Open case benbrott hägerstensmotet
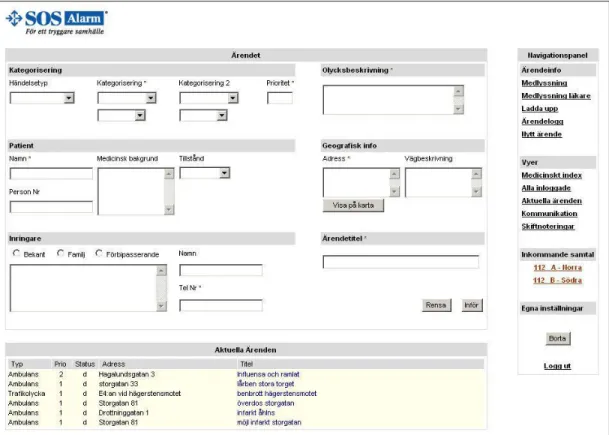Screen dimensions: 609x435 tap(277, 394)
